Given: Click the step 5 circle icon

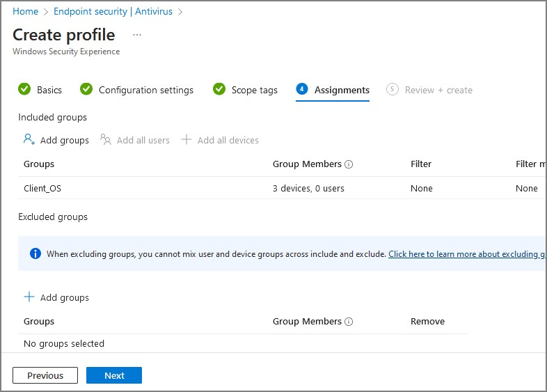Looking at the screenshot, I should point(392,89).
